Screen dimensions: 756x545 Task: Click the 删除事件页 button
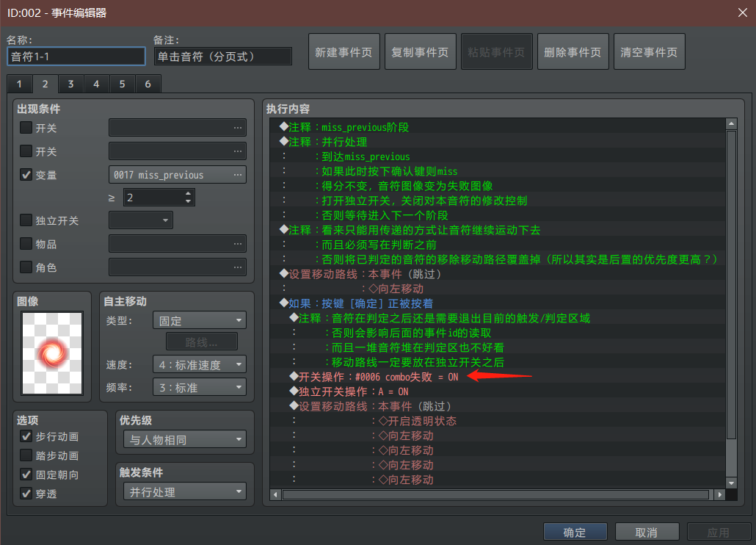tap(573, 51)
